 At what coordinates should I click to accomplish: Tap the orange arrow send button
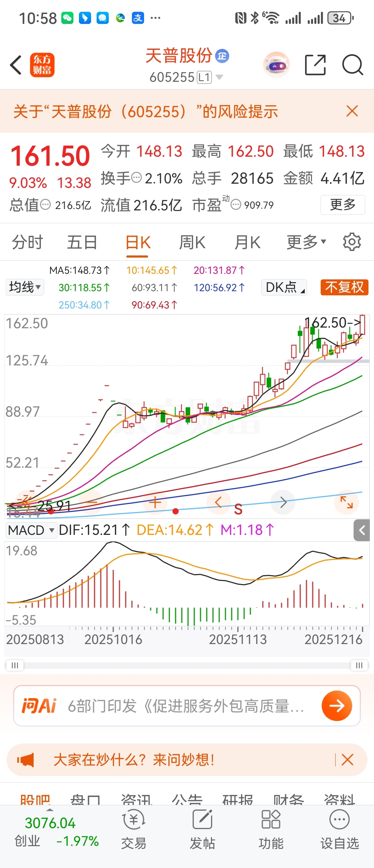pyautogui.click(x=337, y=706)
